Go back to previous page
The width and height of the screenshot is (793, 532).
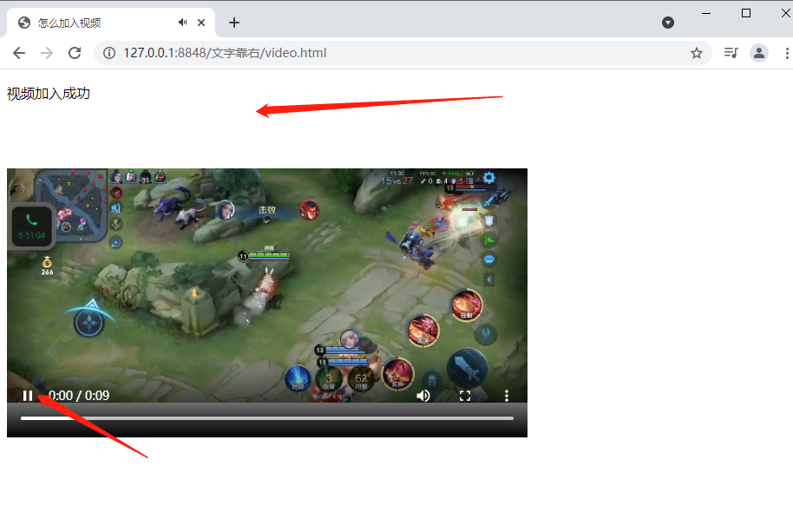click(x=19, y=53)
